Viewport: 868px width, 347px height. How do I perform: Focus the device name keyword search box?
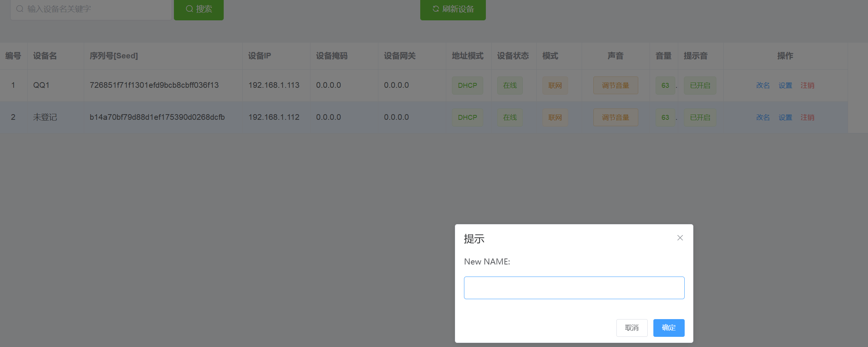point(91,9)
